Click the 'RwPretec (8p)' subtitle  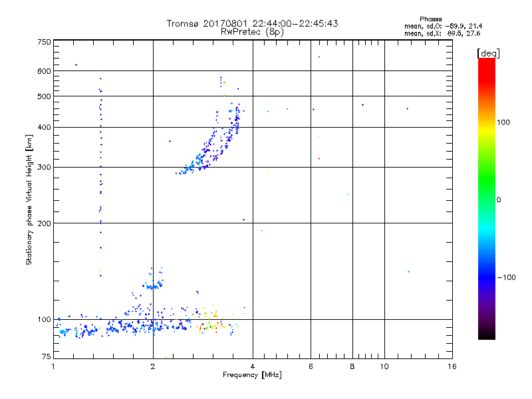coord(252,32)
